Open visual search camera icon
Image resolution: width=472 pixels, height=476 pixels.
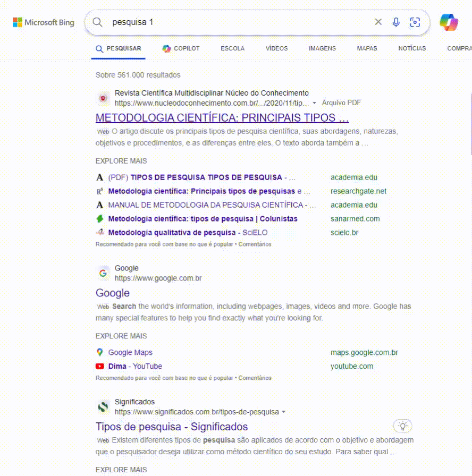coord(415,22)
